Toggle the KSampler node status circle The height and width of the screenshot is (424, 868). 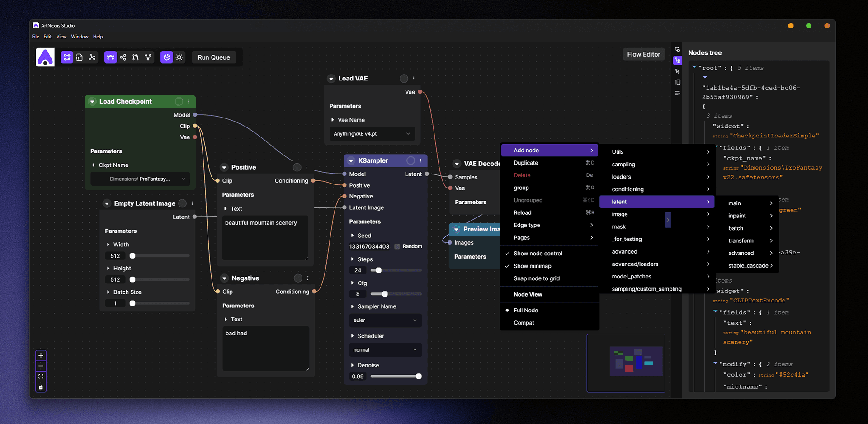point(410,161)
